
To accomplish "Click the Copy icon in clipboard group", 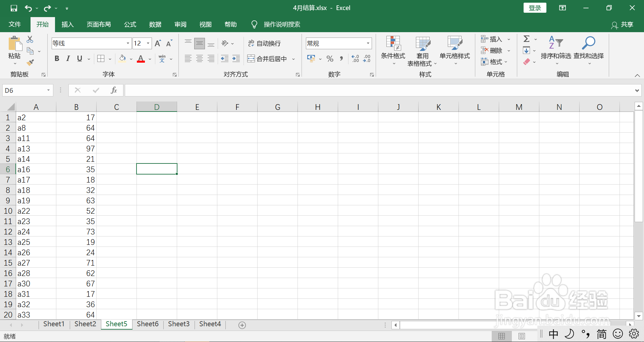I will pyautogui.click(x=30, y=51).
